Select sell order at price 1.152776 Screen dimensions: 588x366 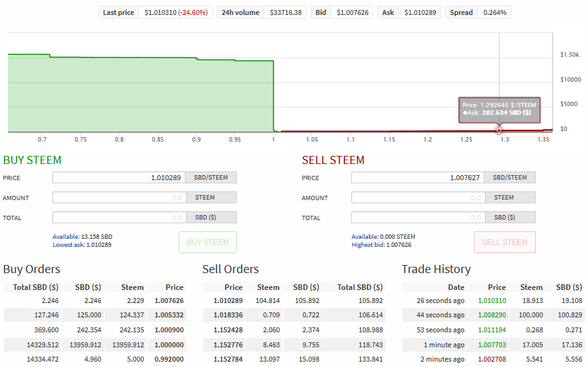click(x=295, y=345)
